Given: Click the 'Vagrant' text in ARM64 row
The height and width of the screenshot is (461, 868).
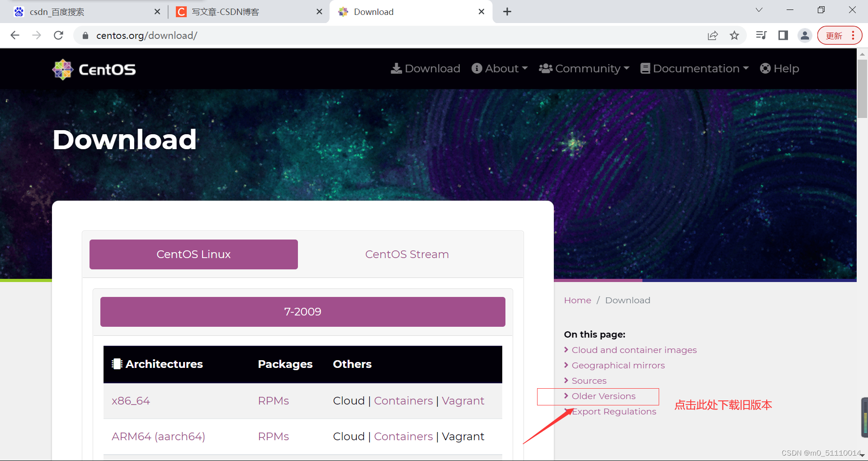Looking at the screenshot, I should click(463, 437).
